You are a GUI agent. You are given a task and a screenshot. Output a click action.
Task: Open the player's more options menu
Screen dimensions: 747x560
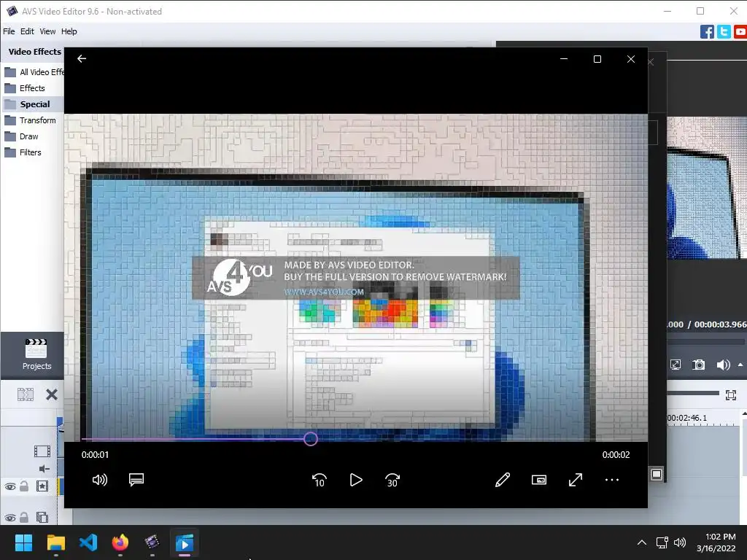click(612, 480)
